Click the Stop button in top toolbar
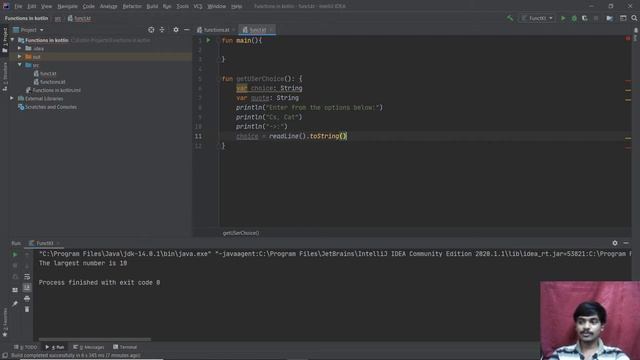Image resolution: width=640 pixels, height=360 pixels. 596,18
